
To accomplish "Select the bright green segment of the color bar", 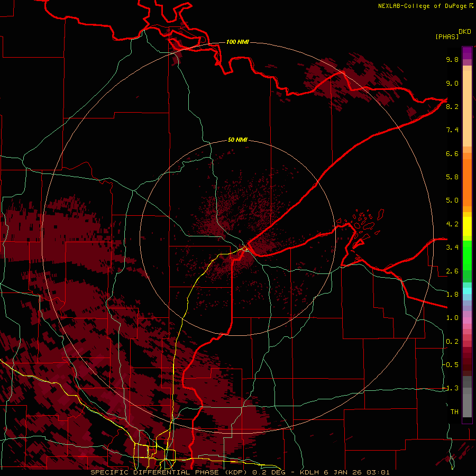I will tap(467, 255).
